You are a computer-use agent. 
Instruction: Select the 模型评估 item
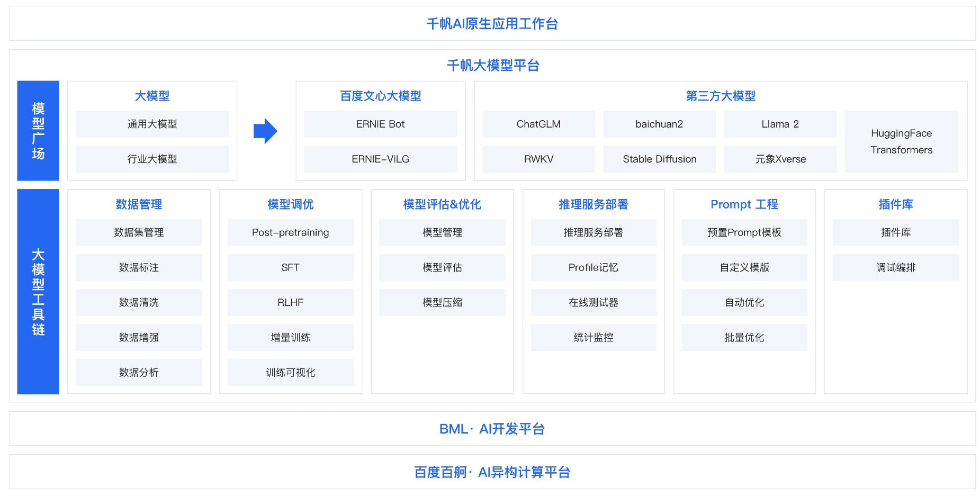(442, 267)
